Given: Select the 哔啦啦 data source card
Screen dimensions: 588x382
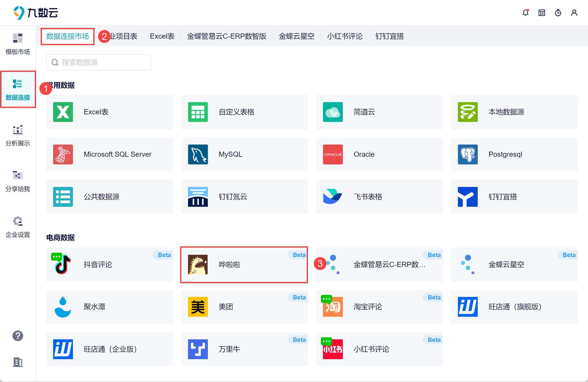Looking at the screenshot, I should (244, 265).
